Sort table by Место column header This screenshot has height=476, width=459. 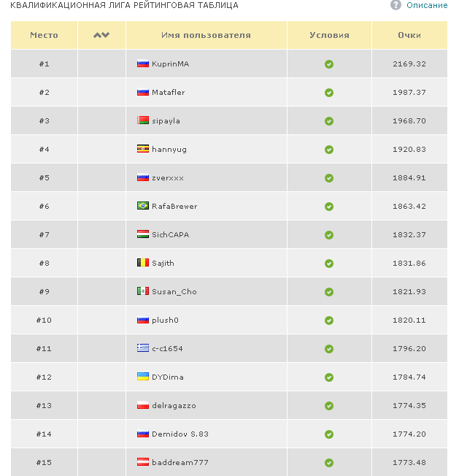pyautogui.click(x=44, y=35)
